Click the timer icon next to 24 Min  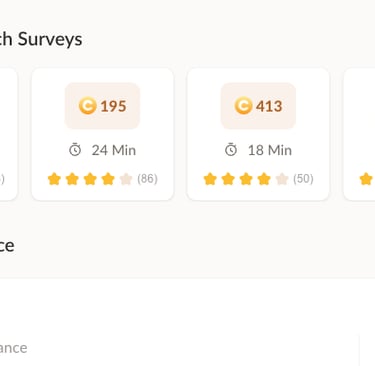tap(75, 150)
